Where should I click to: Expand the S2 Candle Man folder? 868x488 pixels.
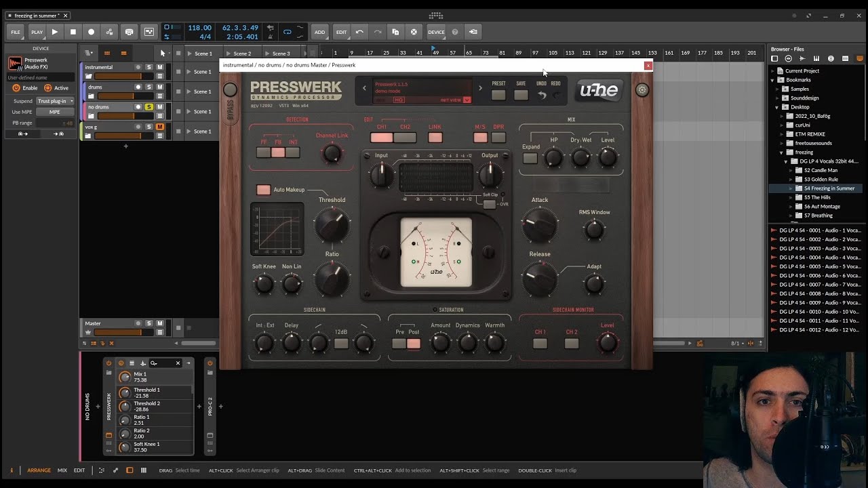coord(791,170)
